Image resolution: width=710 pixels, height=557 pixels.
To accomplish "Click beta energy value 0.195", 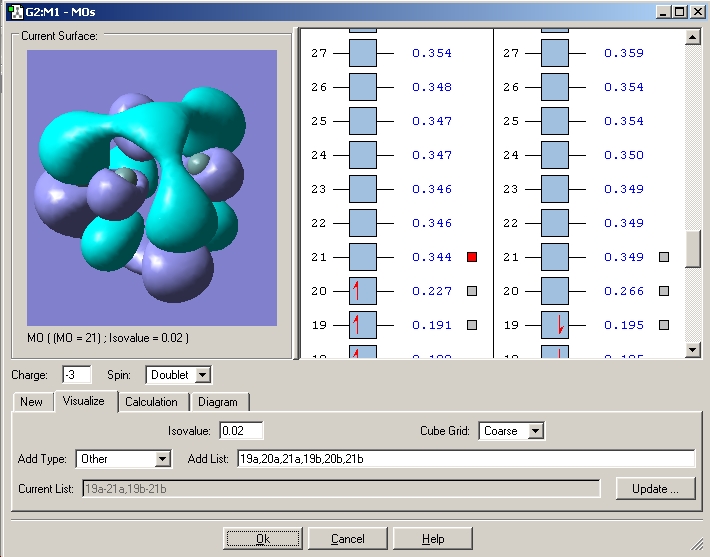I will point(624,325).
